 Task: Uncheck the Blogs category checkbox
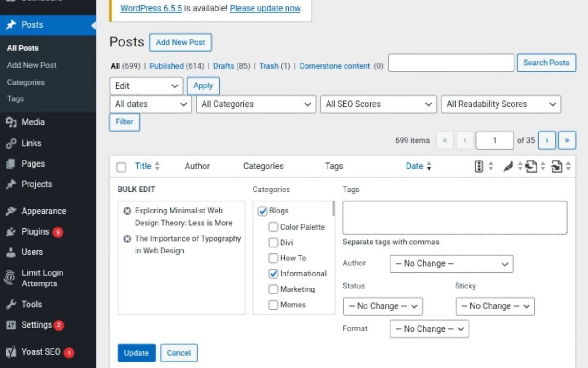(262, 211)
